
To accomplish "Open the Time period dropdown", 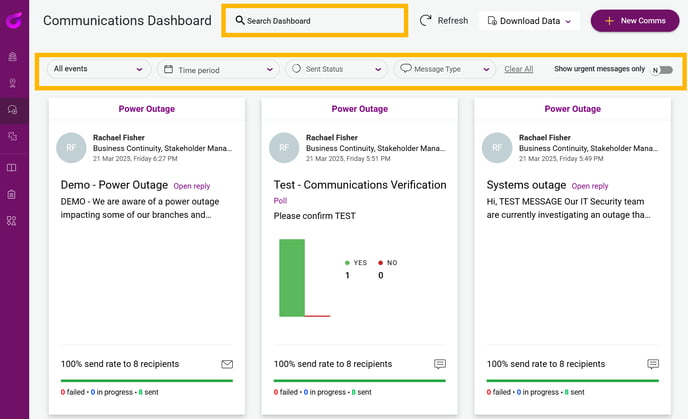I will point(218,69).
